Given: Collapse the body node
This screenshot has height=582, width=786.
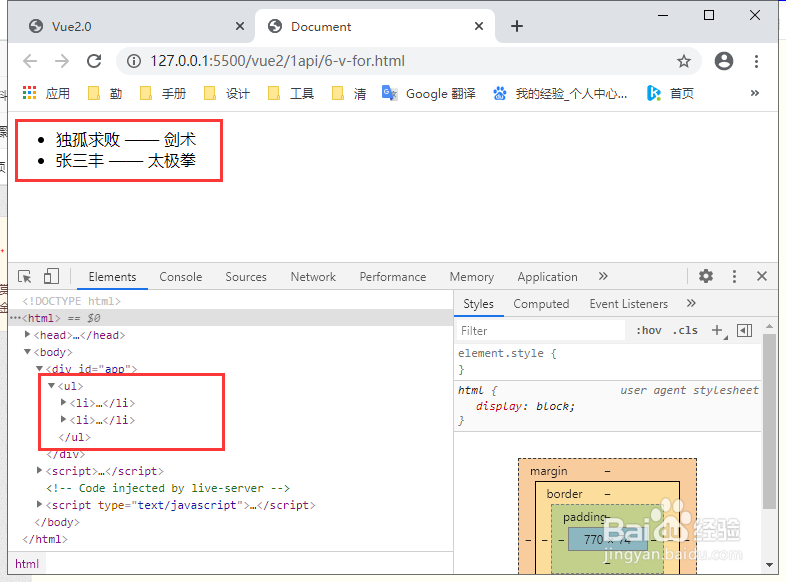Looking at the screenshot, I should (28, 351).
